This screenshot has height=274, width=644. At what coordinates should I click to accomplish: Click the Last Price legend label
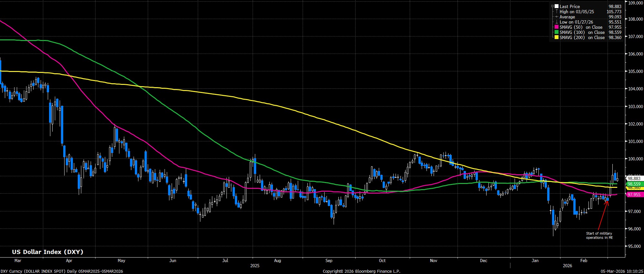(569, 6)
